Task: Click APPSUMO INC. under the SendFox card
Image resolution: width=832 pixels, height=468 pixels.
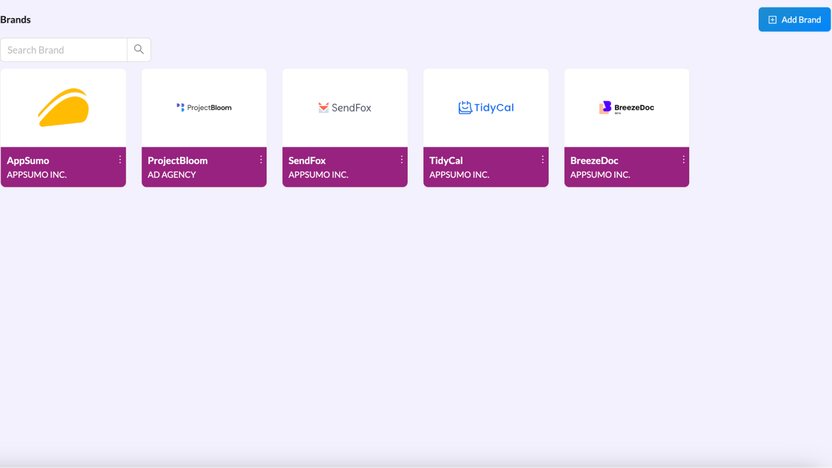Action: click(x=318, y=175)
